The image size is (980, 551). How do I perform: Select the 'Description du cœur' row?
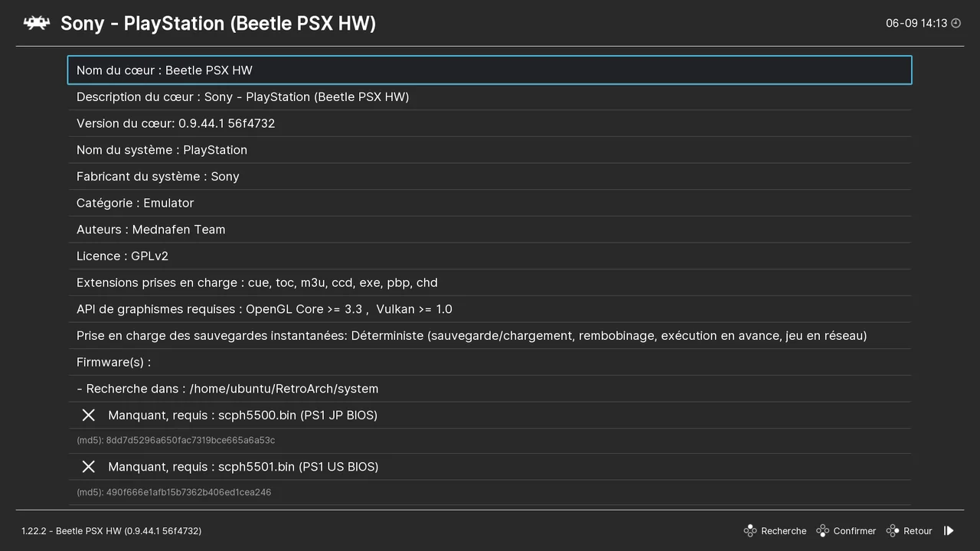[490, 96]
